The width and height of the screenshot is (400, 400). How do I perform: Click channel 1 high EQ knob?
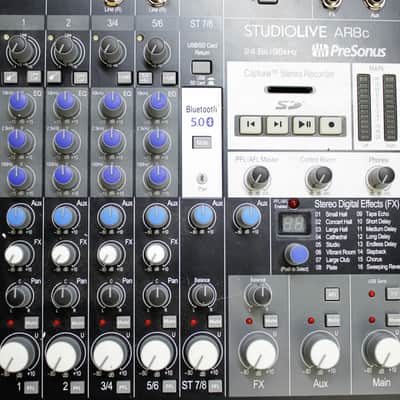click(x=19, y=104)
